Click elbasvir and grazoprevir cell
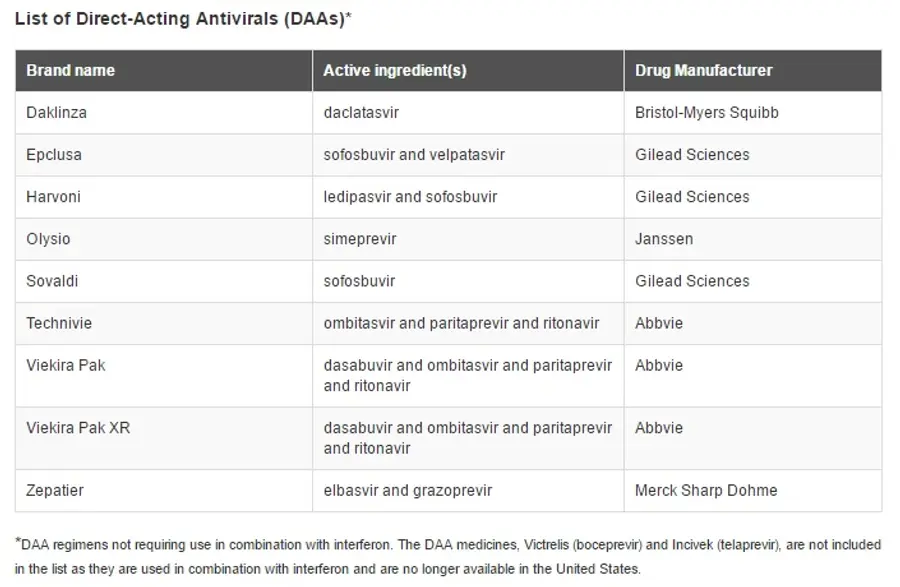This screenshot has height=587, width=900. 468,491
